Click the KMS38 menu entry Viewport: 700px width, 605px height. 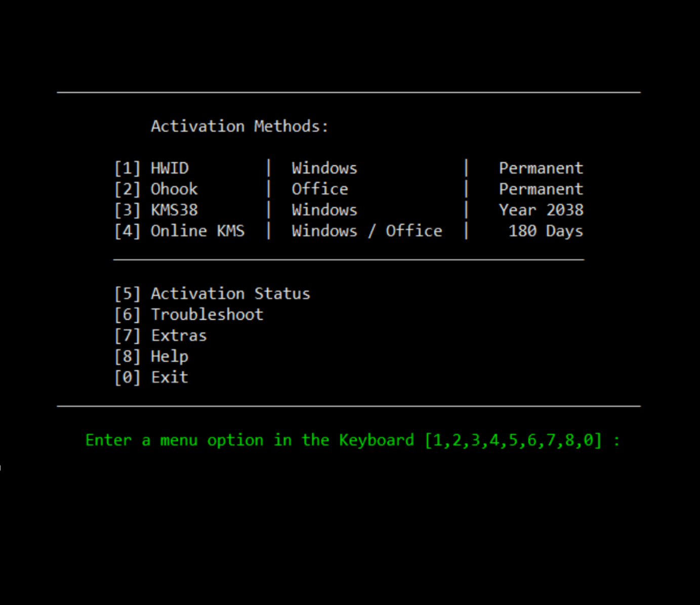coord(156,210)
